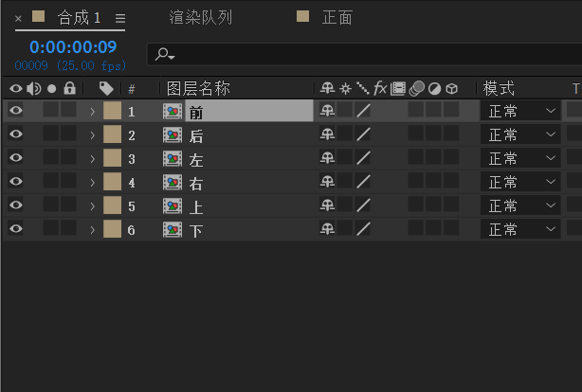Expand properties of layer 前
This screenshot has height=392, width=582.
[92, 111]
